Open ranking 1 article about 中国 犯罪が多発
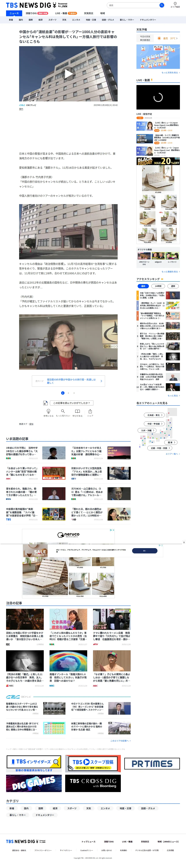 point(158,296)
